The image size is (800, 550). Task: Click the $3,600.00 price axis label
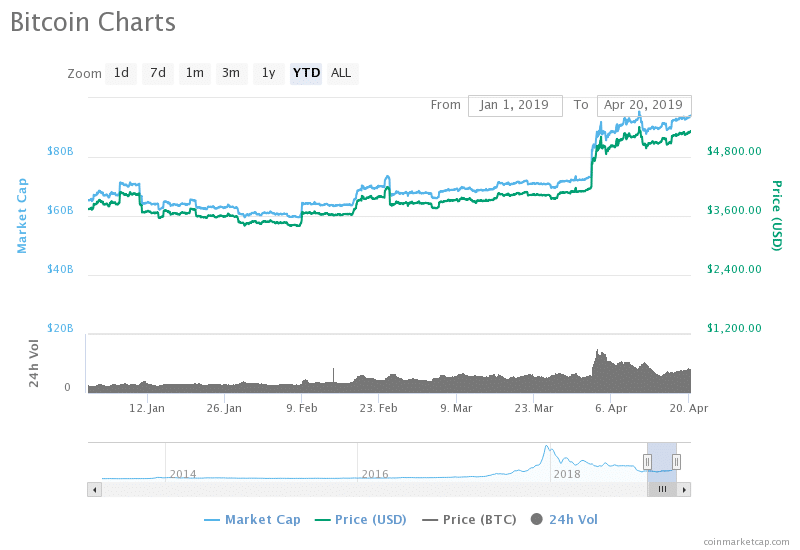[x=734, y=210]
